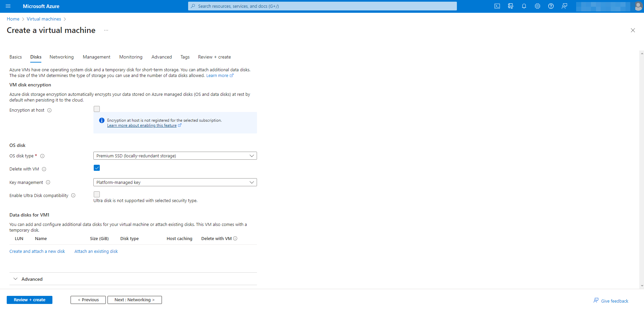View Azure notifications via bell icon

point(524,6)
